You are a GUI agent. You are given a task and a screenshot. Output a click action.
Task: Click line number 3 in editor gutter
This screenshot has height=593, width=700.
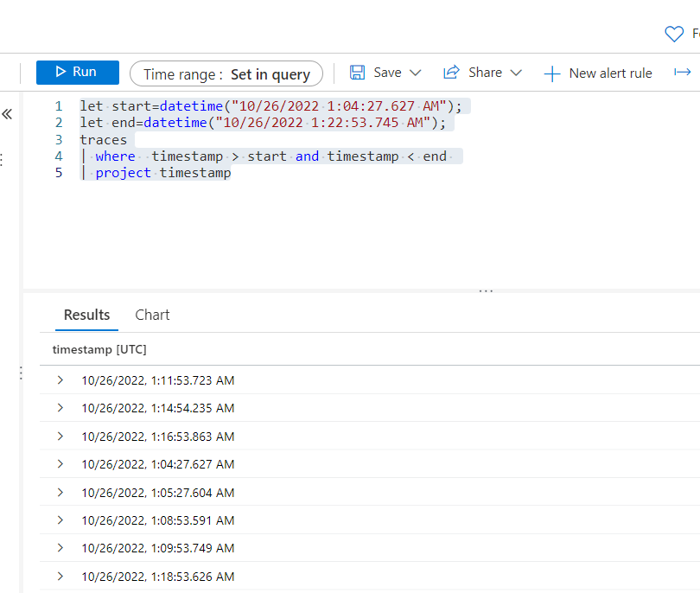click(x=59, y=140)
